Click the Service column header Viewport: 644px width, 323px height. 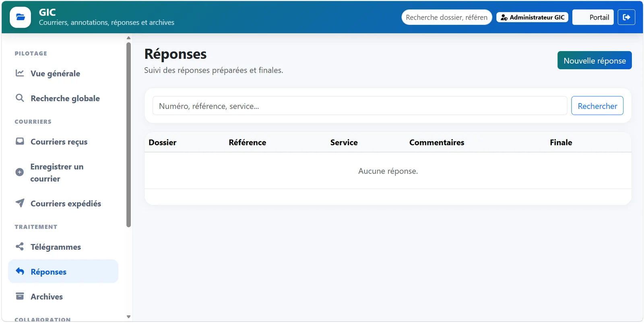[x=344, y=142]
